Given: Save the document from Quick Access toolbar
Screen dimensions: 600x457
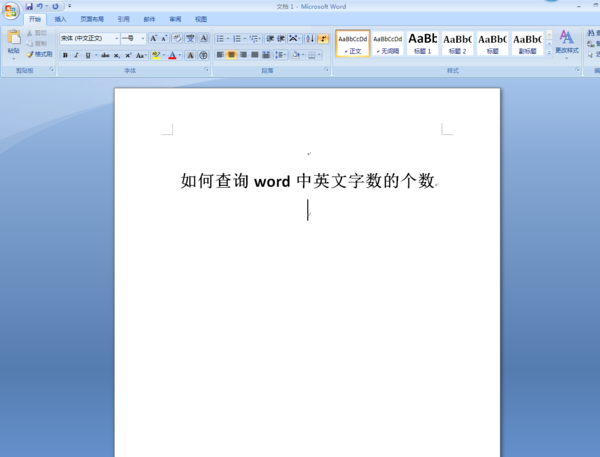Looking at the screenshot, I should tap(29, 6).
